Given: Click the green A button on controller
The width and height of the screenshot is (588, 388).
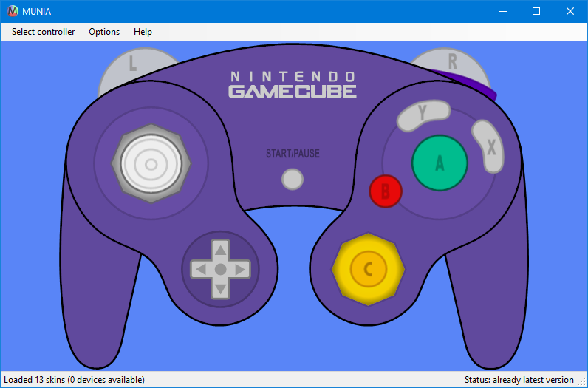Looking at the screenshot, I should 440,163.
